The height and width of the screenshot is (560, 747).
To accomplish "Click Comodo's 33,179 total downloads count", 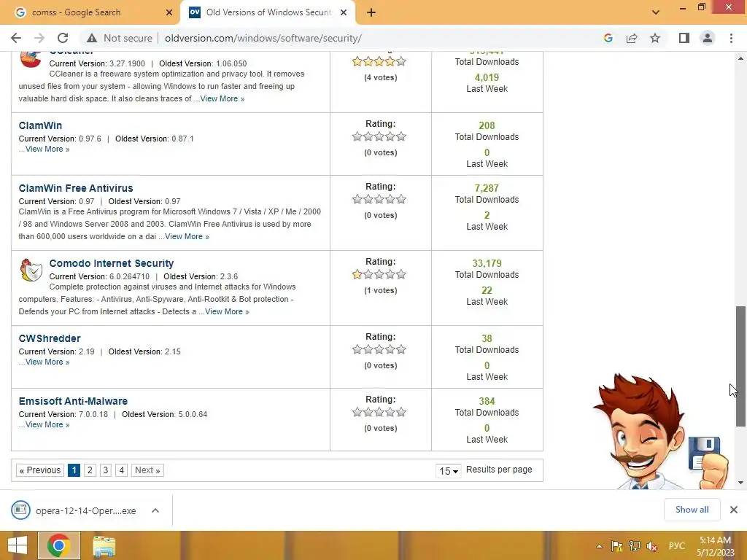I will [x=487, y=263].
